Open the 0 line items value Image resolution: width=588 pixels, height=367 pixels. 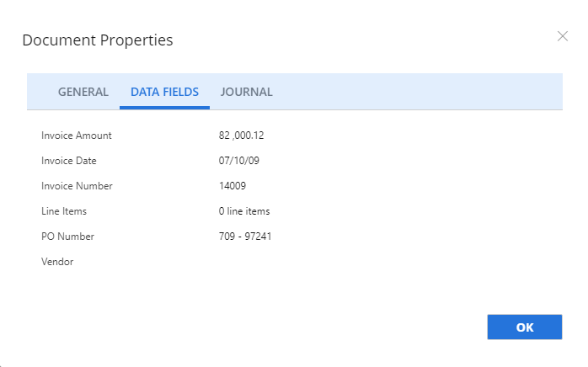[244, 211]
